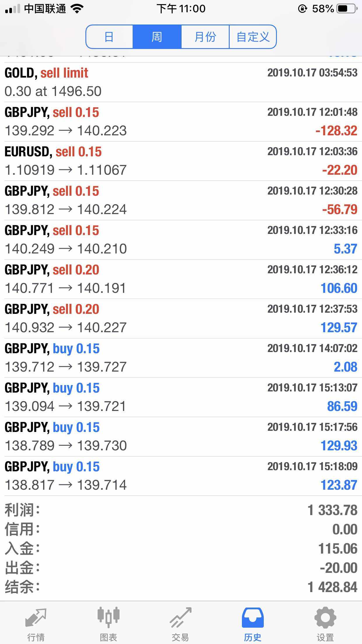362x644 pixels.
Task: Tap GBPJPY sell 0.20 trade with 106.60 profit
Action: [181, 279]
